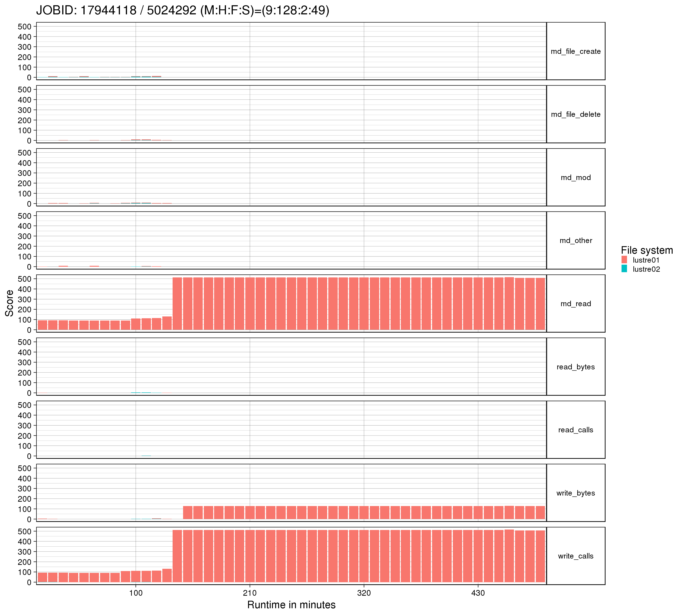This screenshot has width=684, height=616.
Task: Click the Score y-axis title
Action: [10, 303]
